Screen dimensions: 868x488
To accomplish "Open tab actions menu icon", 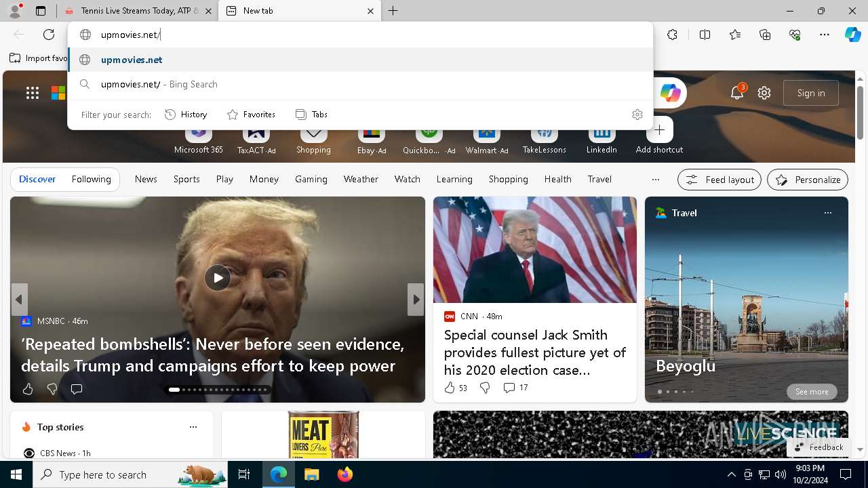I will (41, 11).
